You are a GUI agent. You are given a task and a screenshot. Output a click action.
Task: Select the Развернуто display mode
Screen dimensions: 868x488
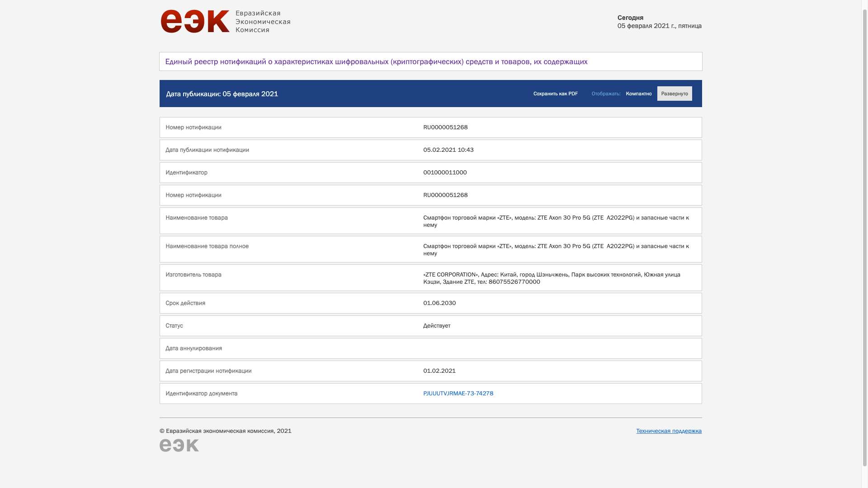click(674, 94)
